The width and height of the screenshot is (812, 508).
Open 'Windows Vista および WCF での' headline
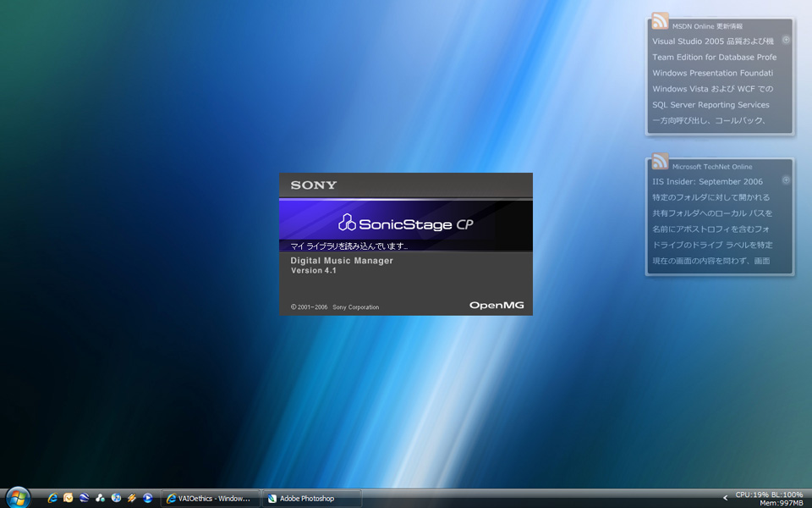(712, 89)
